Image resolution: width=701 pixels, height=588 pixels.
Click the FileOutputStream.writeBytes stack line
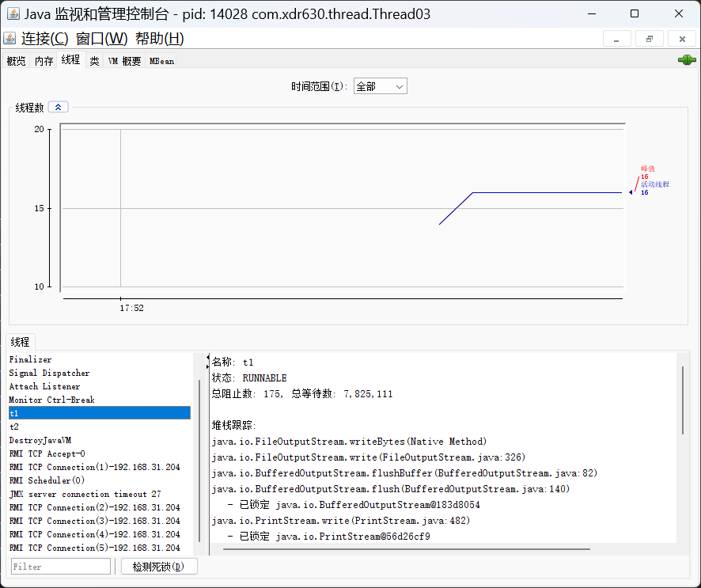[x=349, y=442]
